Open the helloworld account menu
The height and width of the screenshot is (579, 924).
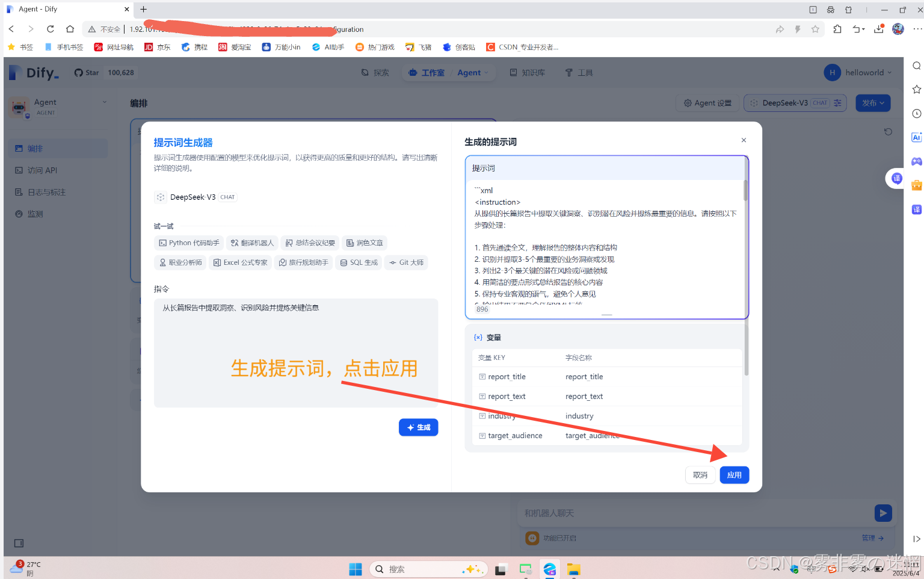[x=858, y=72]
